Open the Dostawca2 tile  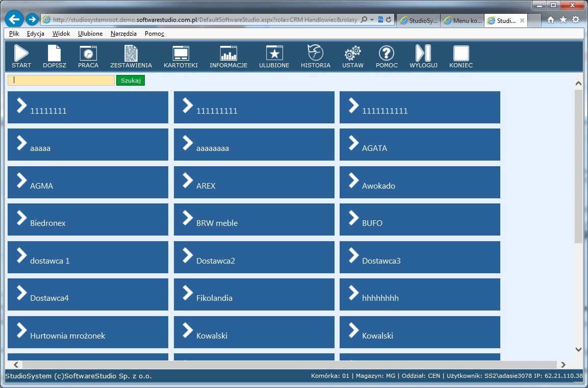pyautogui.click(x=254, y=257)
